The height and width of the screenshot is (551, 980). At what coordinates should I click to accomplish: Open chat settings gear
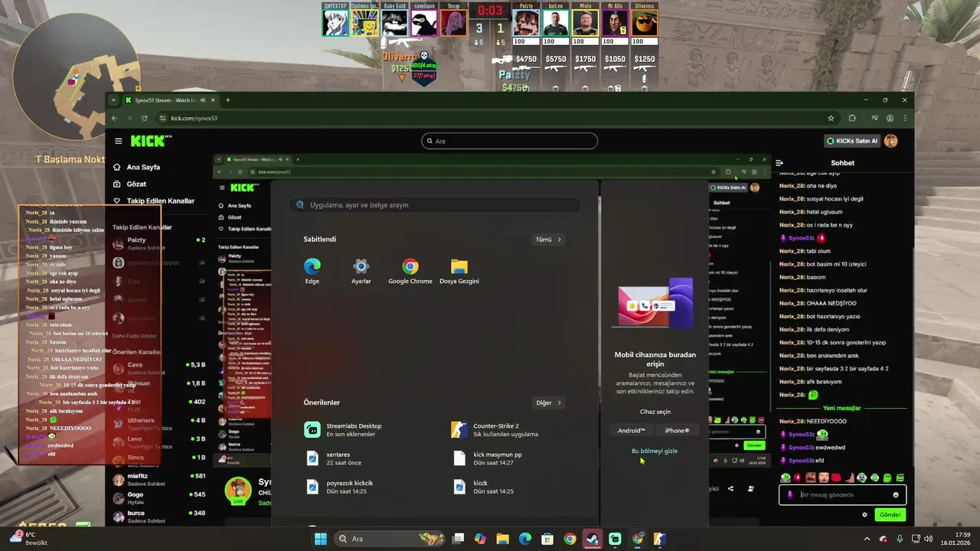(864, 514)
